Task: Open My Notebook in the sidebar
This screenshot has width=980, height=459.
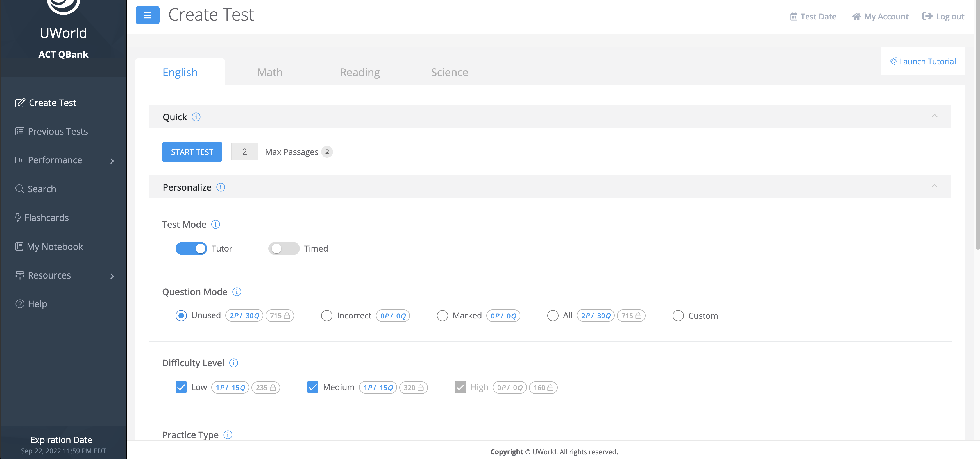Action: 55,247
